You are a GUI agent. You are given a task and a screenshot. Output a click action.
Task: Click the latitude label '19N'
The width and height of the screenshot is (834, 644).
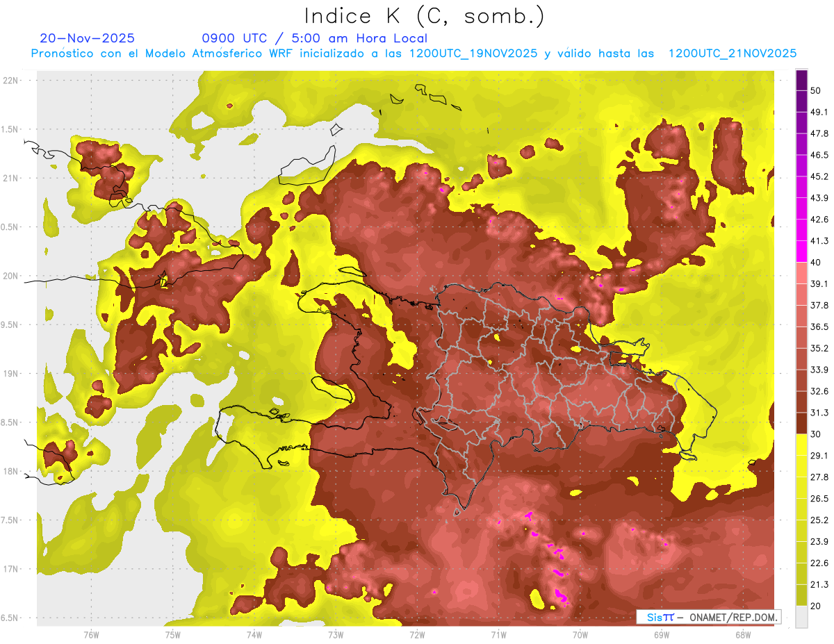11,374
